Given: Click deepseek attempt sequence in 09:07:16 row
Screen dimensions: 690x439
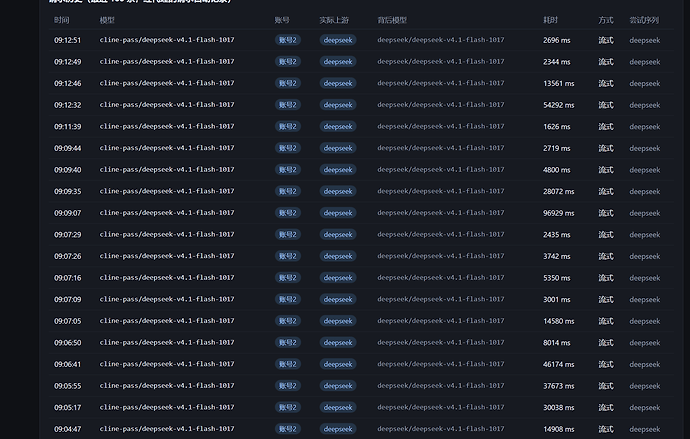Looking at the screenshot, I should click(x=645, y=278).
